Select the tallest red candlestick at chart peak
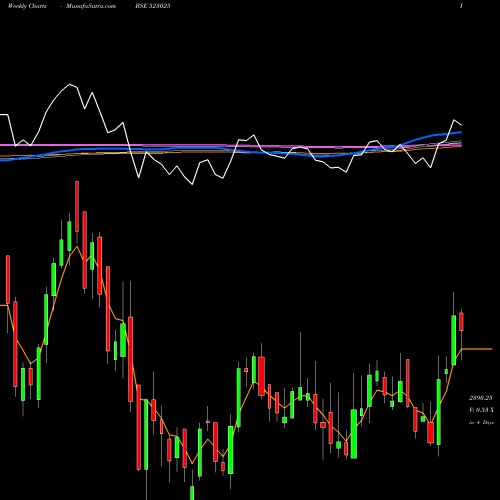The height and width of the screenshot is (500, 500). coord(77,206)
